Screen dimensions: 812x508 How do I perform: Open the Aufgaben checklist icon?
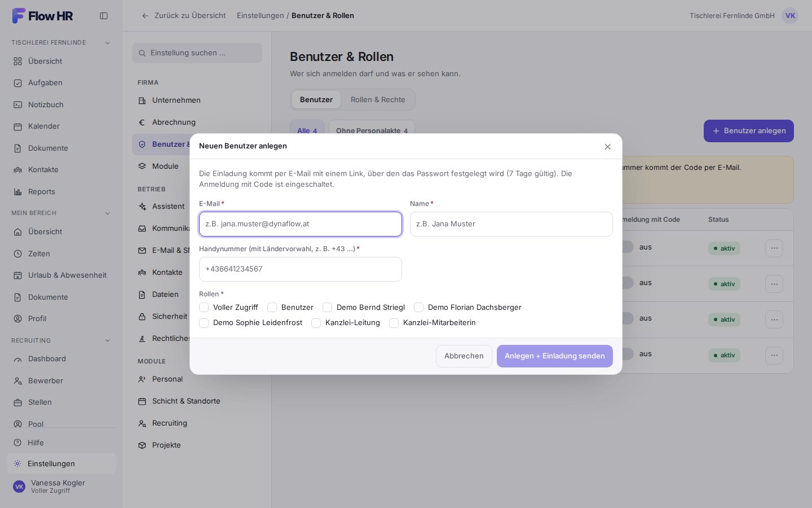pyautogui.click(x=17, y=83)
